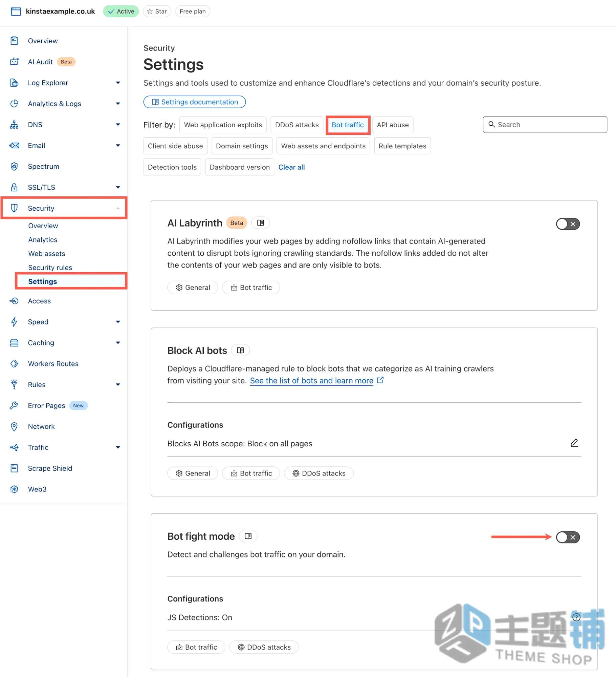Click the browser window icon beside domain name

click(16, 11)
